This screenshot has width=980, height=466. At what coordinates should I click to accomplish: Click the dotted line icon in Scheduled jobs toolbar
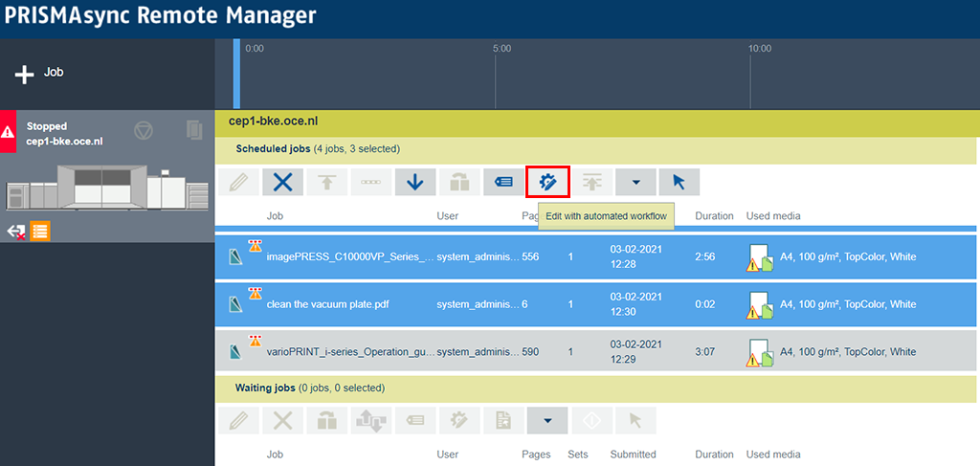371,183
